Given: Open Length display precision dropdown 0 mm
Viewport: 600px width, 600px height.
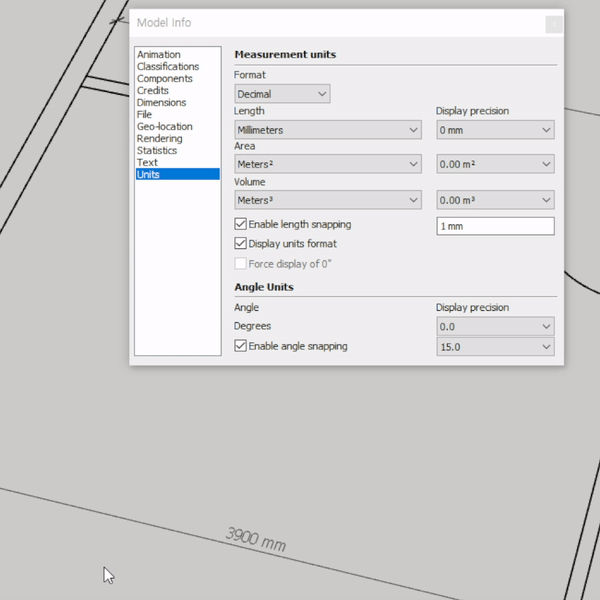Looking at the screenshot, I should point(495,130).
